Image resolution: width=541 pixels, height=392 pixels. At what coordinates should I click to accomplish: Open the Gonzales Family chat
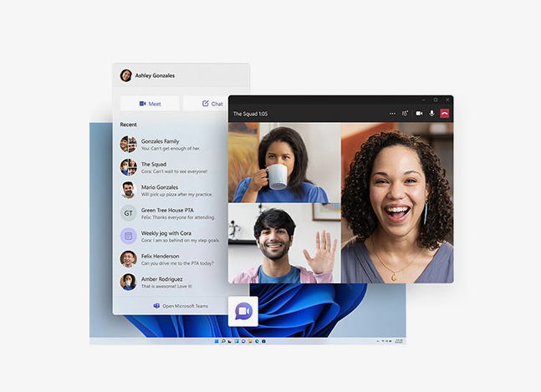171,145
